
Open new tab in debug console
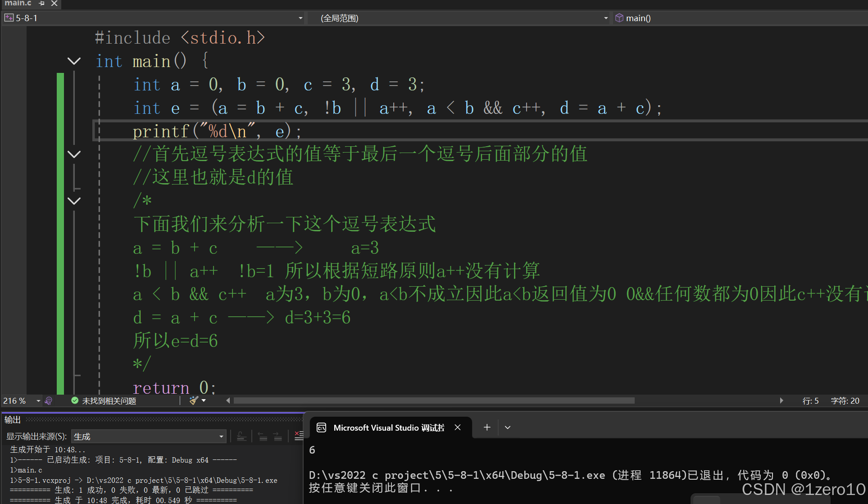pos(487,427)
